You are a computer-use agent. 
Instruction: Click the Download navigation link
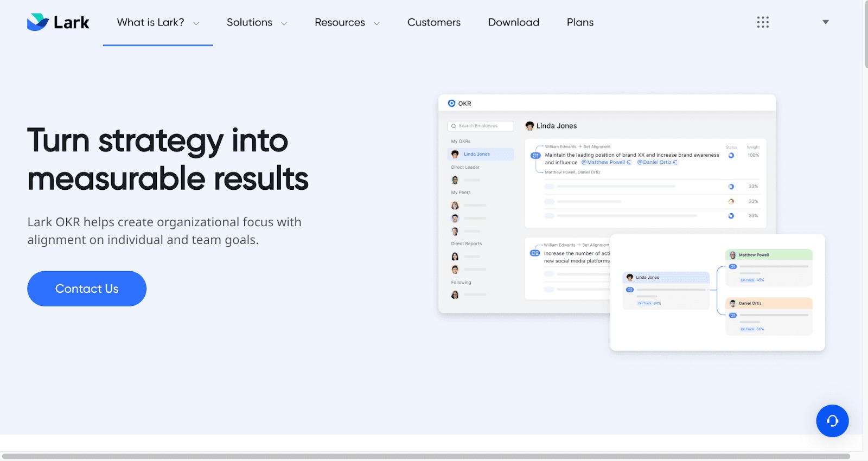[x=513, y=22]
